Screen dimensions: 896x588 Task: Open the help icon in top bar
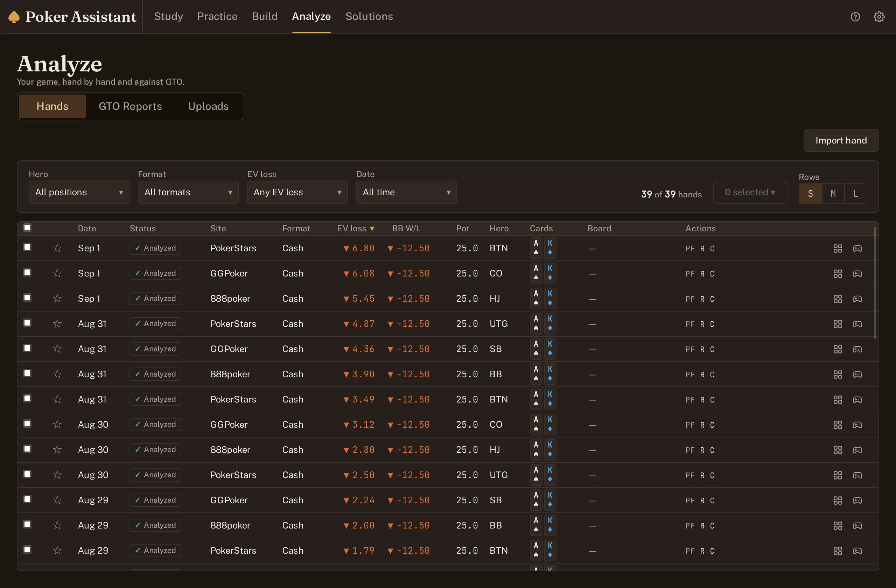point(855,16)
